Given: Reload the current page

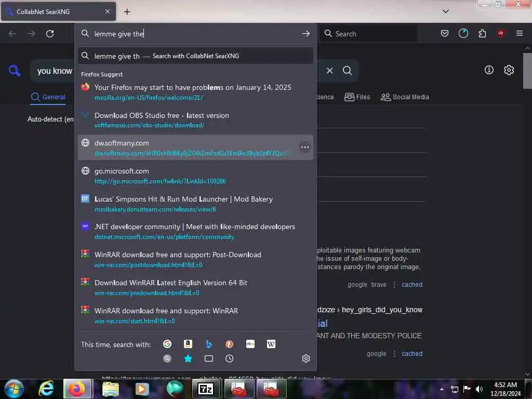Looking at the screenshot, I should [x=50, y=34].
